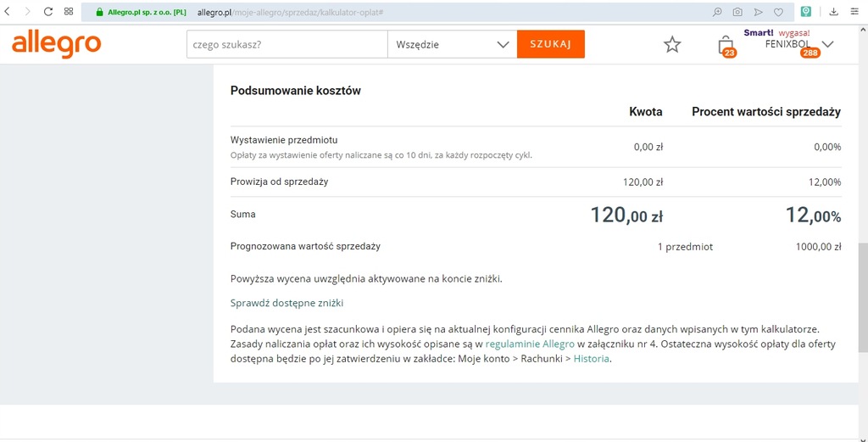
Task: Open the shopping cart with 23 items
Action: [x=726, y=45]
